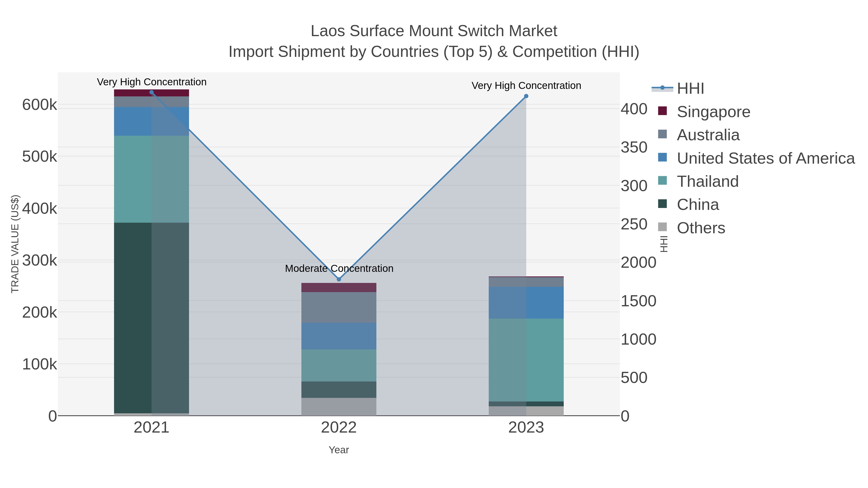Click the Others segment of the 2022 bar
Screen dimensions: 868x488
tap(339, 407)
